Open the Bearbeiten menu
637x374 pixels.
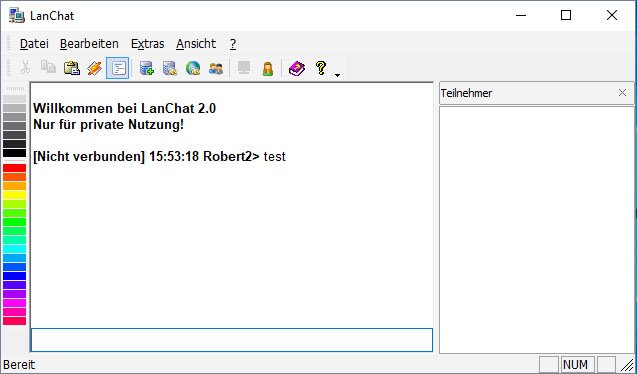[x=89, y=43]
